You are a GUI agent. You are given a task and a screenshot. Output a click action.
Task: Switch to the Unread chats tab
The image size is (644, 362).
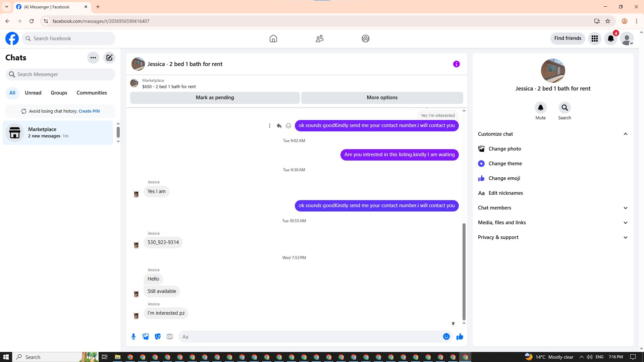(33, 93)
